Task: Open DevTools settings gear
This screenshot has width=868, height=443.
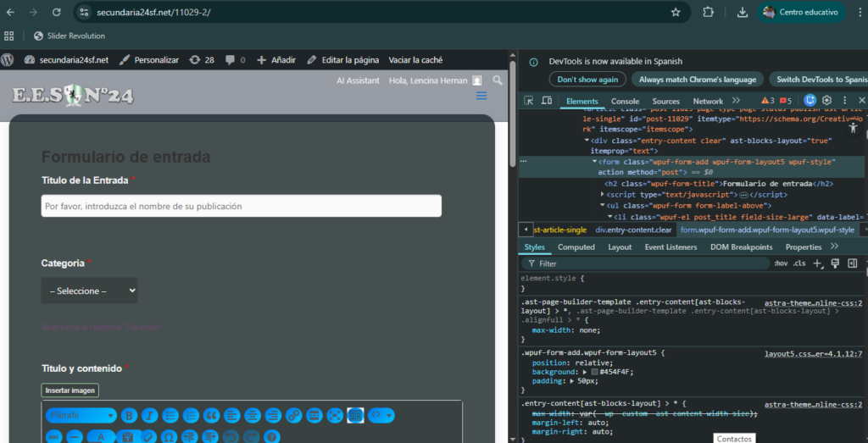Action: pos(826,101)
